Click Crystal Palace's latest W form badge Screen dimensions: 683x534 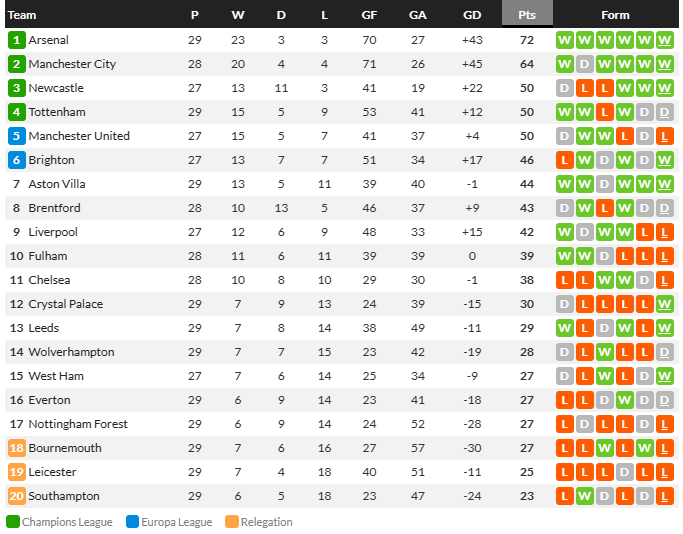664,304
